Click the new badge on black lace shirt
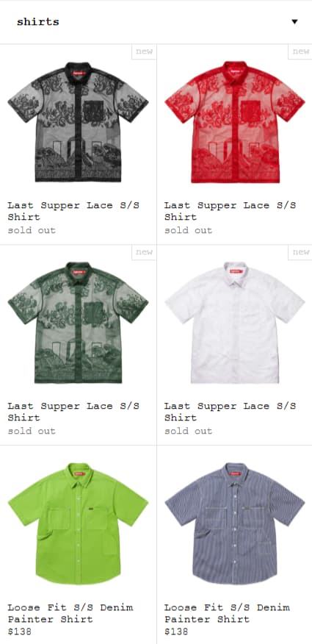312x644 pixels. click(144, 51)
